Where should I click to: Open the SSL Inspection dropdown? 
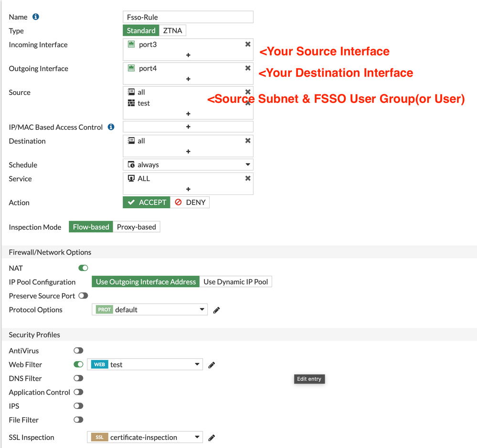[x=145, y=437]
